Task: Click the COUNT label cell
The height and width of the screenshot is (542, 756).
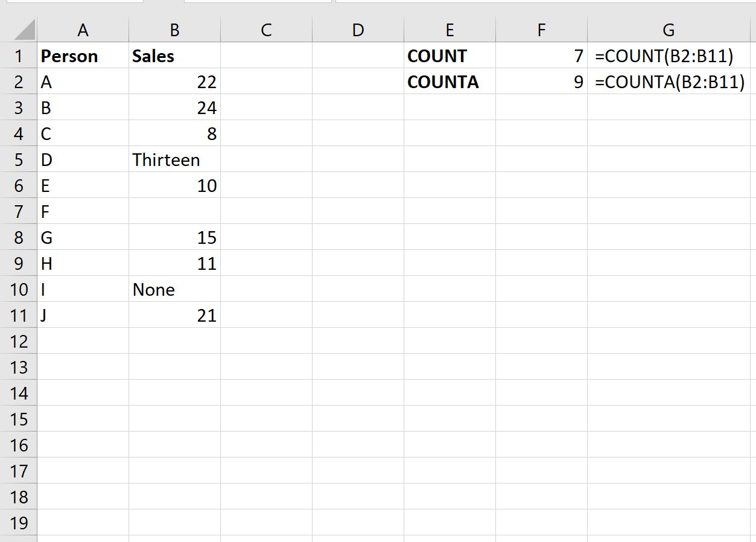Action: (449, 56)
